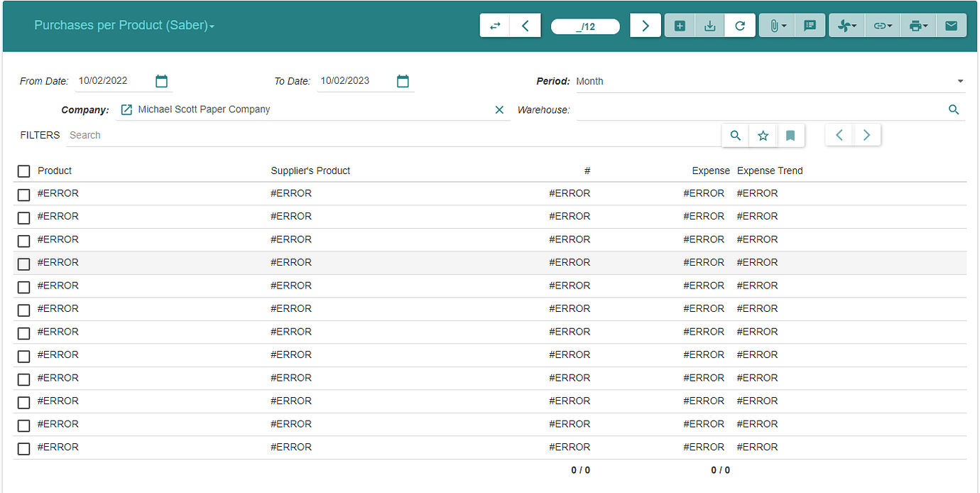Tick the checkbox on the last table row
Image resolution: width=980 pixels, height=493 pixels.
click(x=23, y=448)
